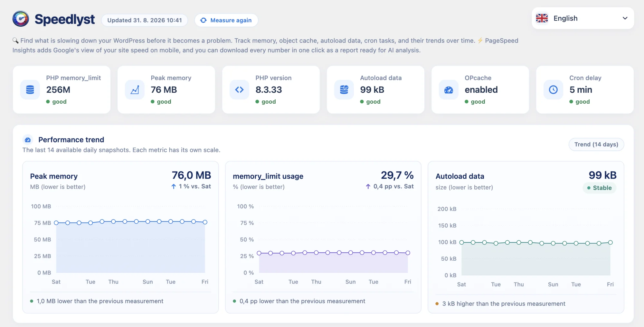Click the Measure again refresh icon
The height and width of the screenshot is (327, 644).
[204, 20]
